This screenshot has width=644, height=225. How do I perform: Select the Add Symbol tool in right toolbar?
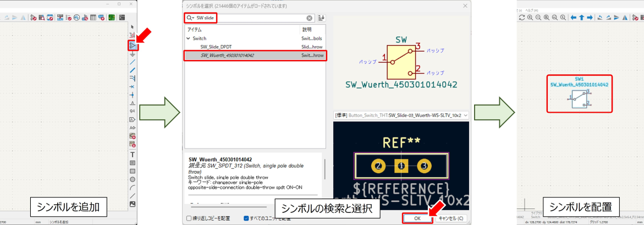tap(132, 46)
